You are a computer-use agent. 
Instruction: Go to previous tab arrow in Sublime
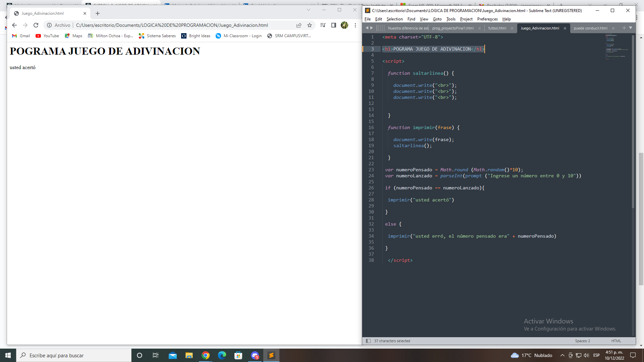pos(367,28)
